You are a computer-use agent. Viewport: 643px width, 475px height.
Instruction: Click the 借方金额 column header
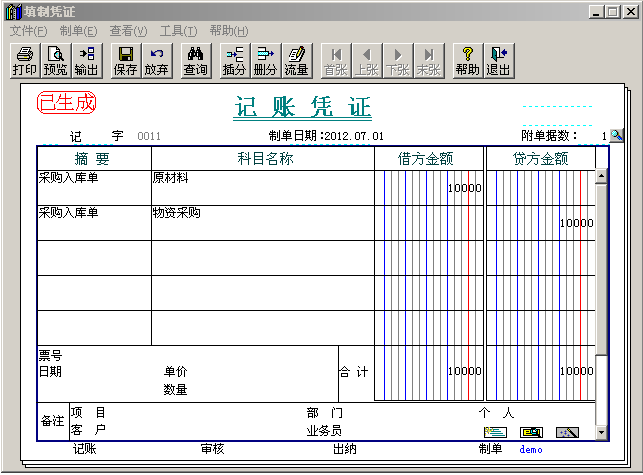(429, 158)
